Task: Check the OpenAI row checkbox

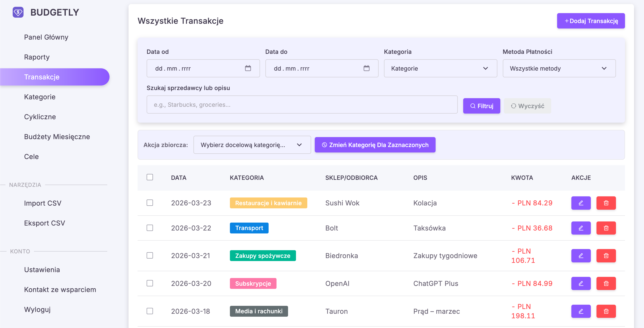Action: [150, 283]
